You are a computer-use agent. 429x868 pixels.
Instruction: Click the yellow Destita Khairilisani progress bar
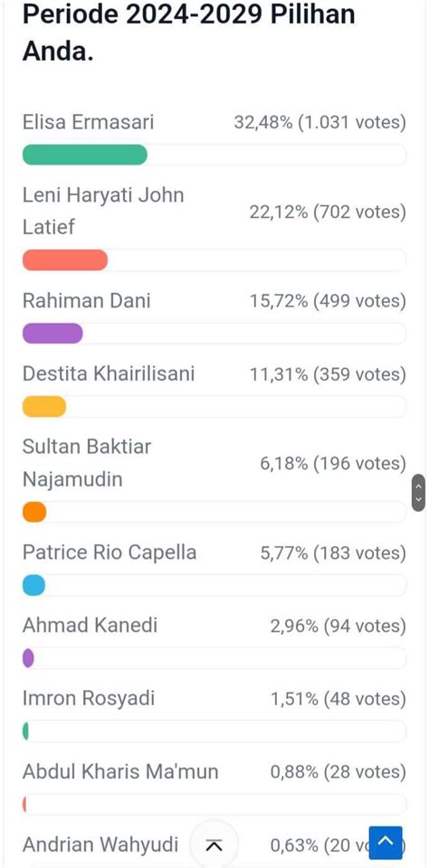[x=44, y=407]
